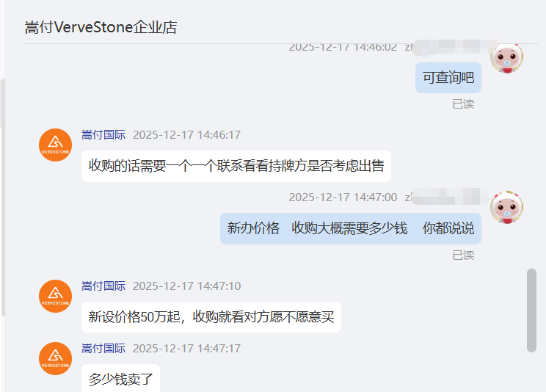Click sender name 嵩付国际 at 14:47:17
The image size is (546, 392).
[103, 349]
